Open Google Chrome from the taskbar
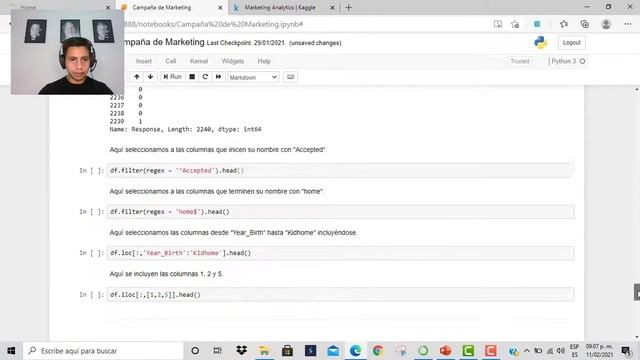The image size is (640, 360). tap(378, 351)
